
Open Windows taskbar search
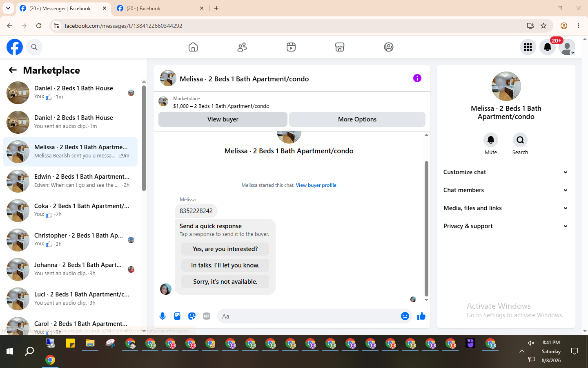[x=29, y=351]
